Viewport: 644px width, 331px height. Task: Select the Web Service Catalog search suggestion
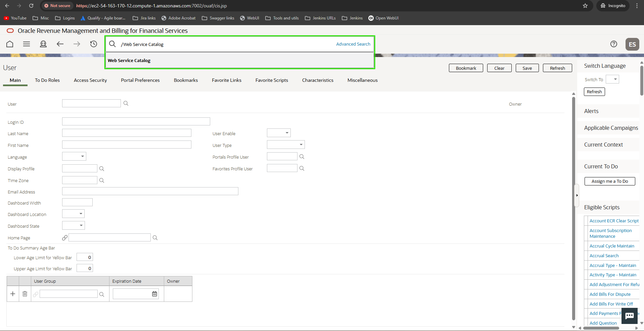tap(129, 61)
